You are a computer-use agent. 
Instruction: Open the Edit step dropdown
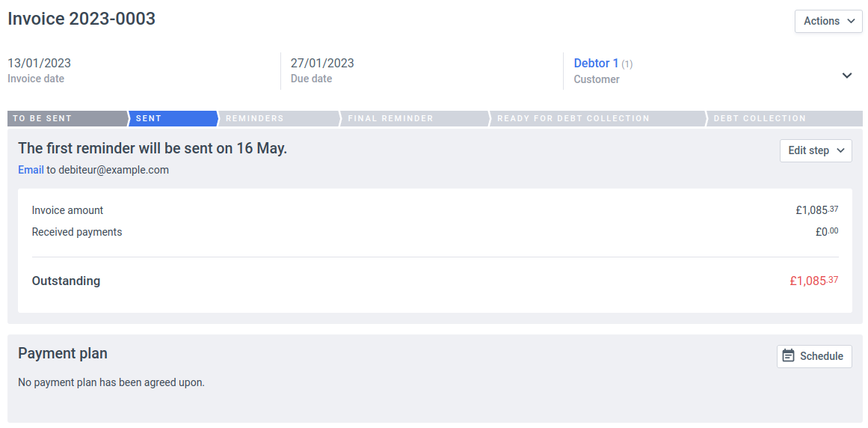pyautogui.click(x=816, y=150)
